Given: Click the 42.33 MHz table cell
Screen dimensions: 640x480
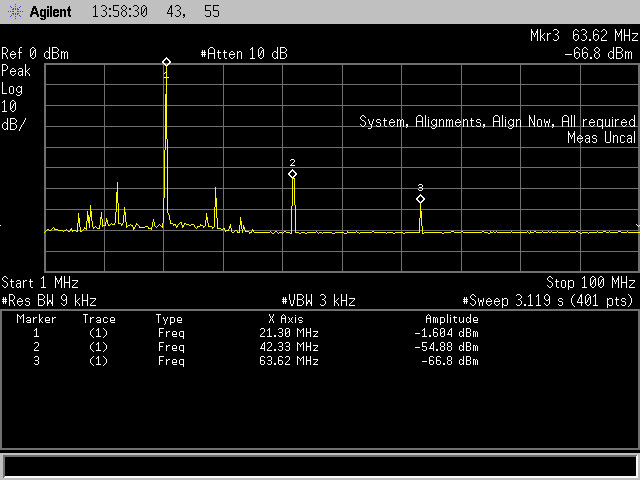Looking at the screenshot, I should [x=289, y=347].
